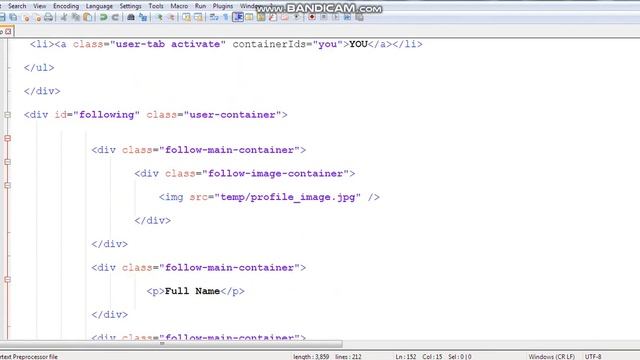Screen dimensions: 640x360
Task: Click the text "Full Name" in code
Action: [x=192, y=291]
